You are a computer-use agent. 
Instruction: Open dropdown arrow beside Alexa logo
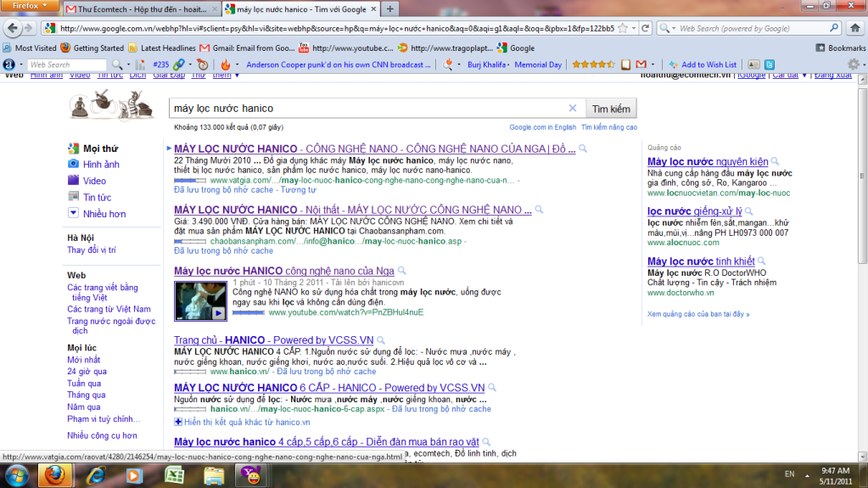21,65
